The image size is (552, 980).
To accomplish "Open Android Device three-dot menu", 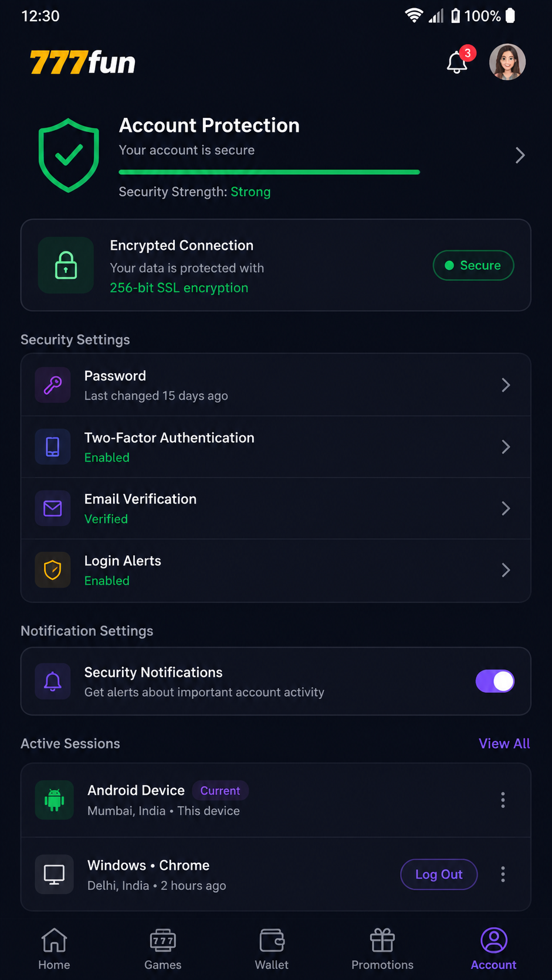I will tap(503, 799).
